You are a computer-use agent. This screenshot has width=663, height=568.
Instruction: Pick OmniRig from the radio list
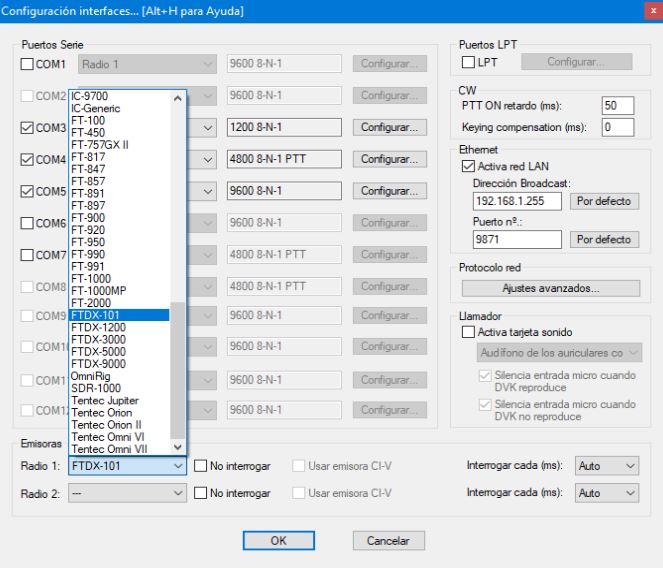pyautogui.click(x=120, y=376)
